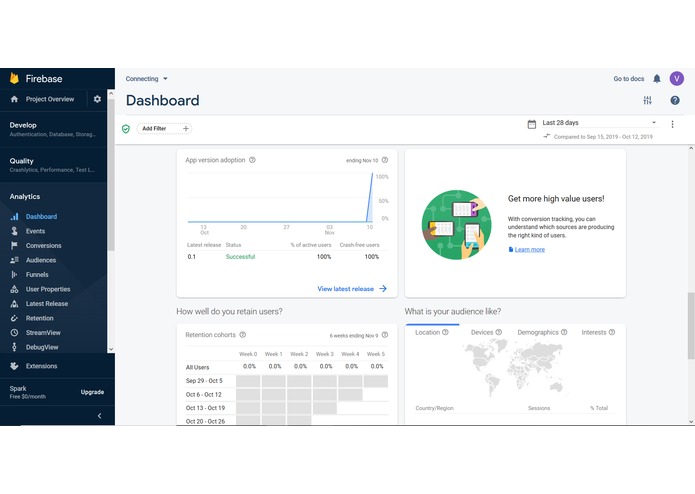This screenshot has width=695, height=494.
Task: Click the Project Overview label
Action: point(50,99)
